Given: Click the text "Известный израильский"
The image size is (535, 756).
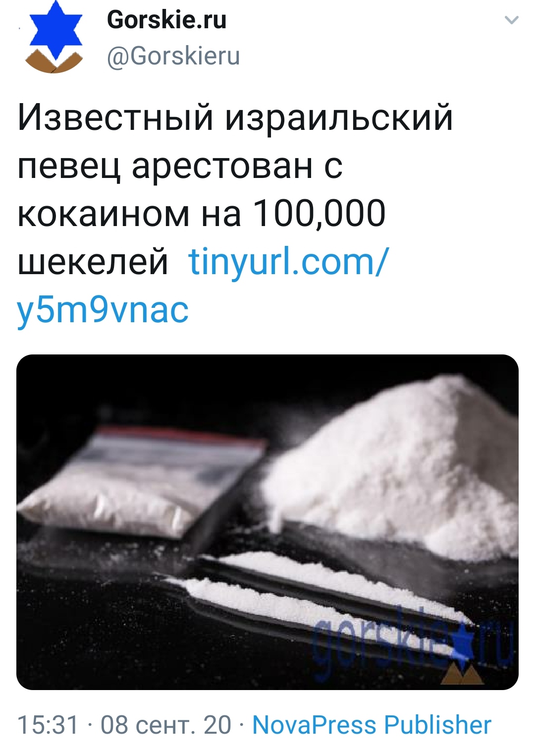Looking at the screenshot, I should [x=235, y=118].
